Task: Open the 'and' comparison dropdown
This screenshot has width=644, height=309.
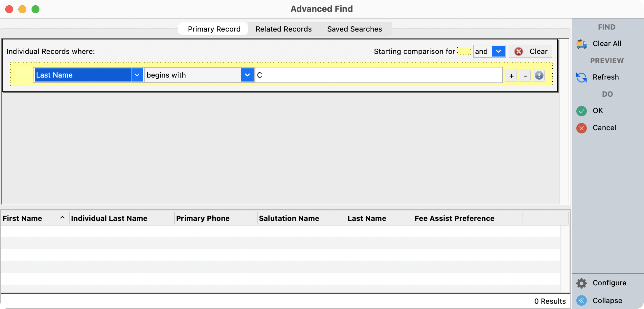Action: [498, 51]
